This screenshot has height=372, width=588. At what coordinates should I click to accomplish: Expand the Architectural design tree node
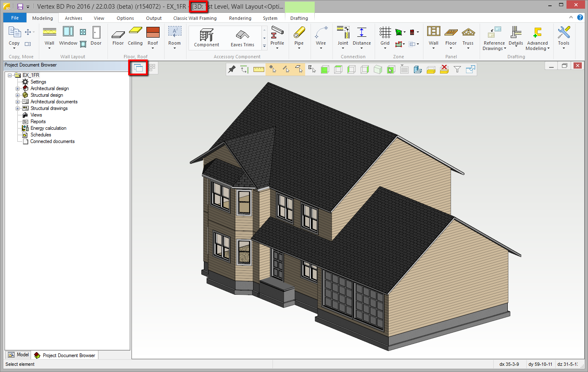tap(18, 88)
